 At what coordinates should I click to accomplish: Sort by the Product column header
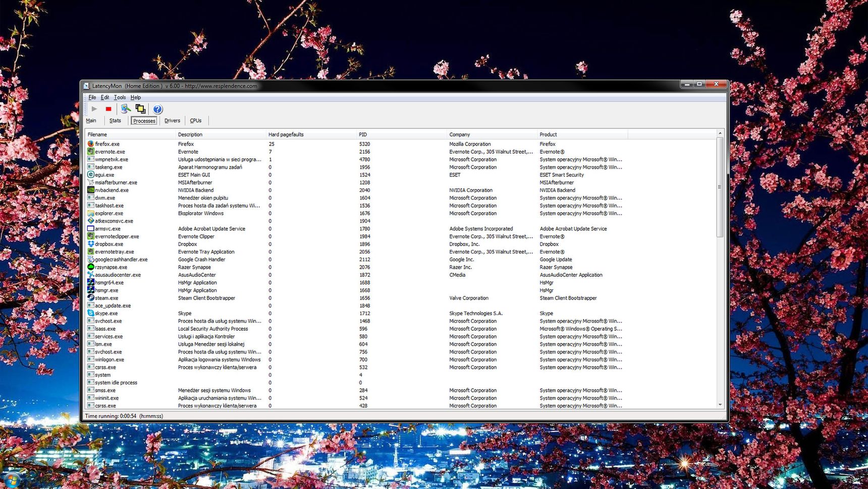(x=583, y=134)
